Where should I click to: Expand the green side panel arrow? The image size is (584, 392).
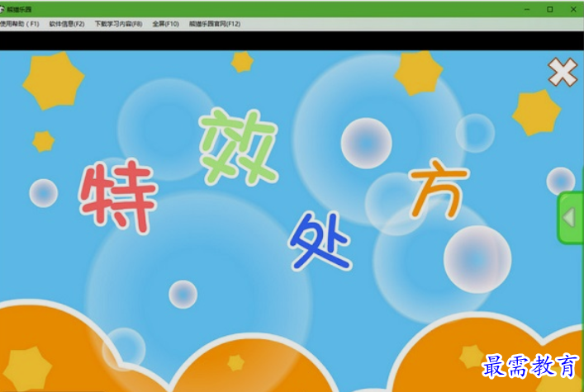point(571,218)
